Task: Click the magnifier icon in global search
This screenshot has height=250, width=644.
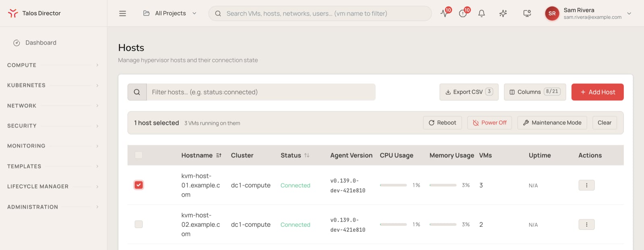Action: click(x=218, y=13)
